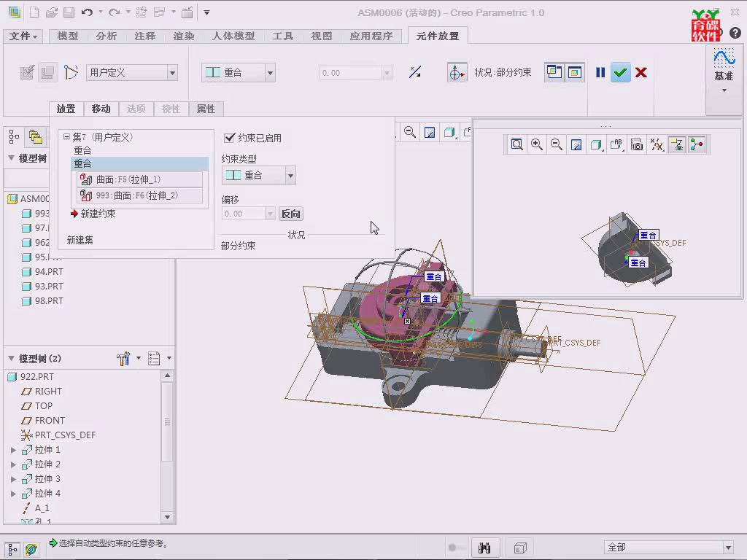Screen dimensions: 747x560
Task: Switch to the Annotate ribbon tab
Action: (145, 36)
